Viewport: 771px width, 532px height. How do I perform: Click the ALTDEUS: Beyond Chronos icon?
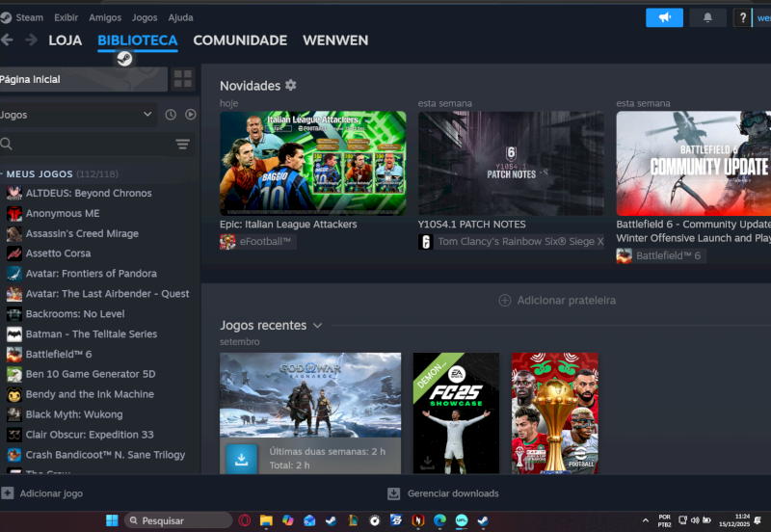(x=14, y=193)
